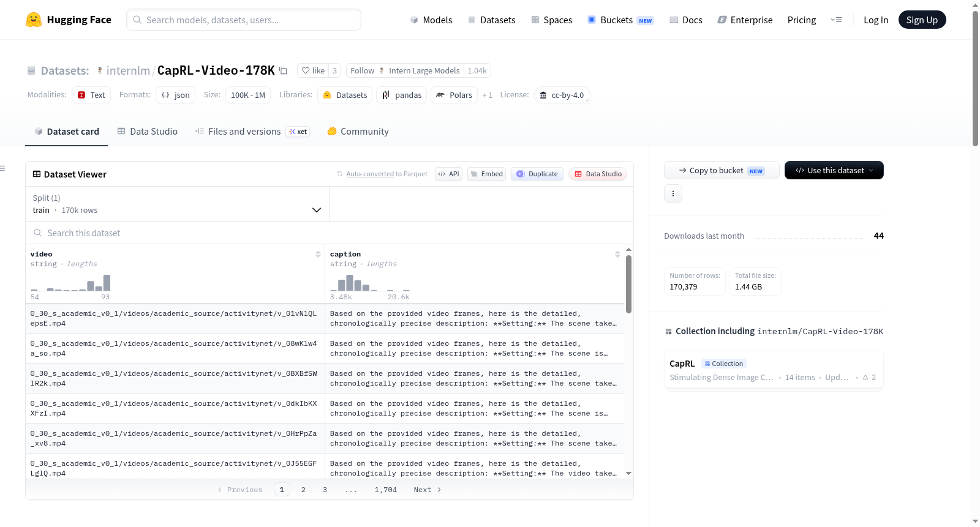
Task: Select the row with v_0dkIbKXXFzI.mp4
Action: tap(325, 408)
